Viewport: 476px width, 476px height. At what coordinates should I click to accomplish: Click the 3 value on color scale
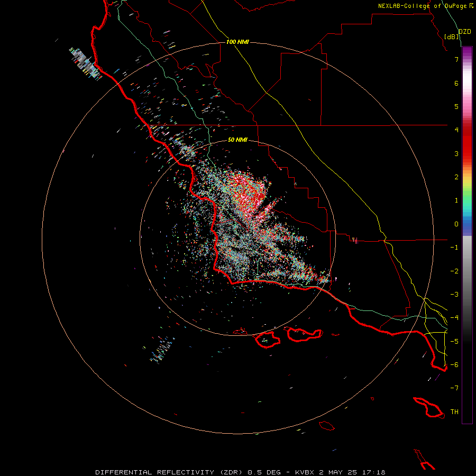pos(456,153)
